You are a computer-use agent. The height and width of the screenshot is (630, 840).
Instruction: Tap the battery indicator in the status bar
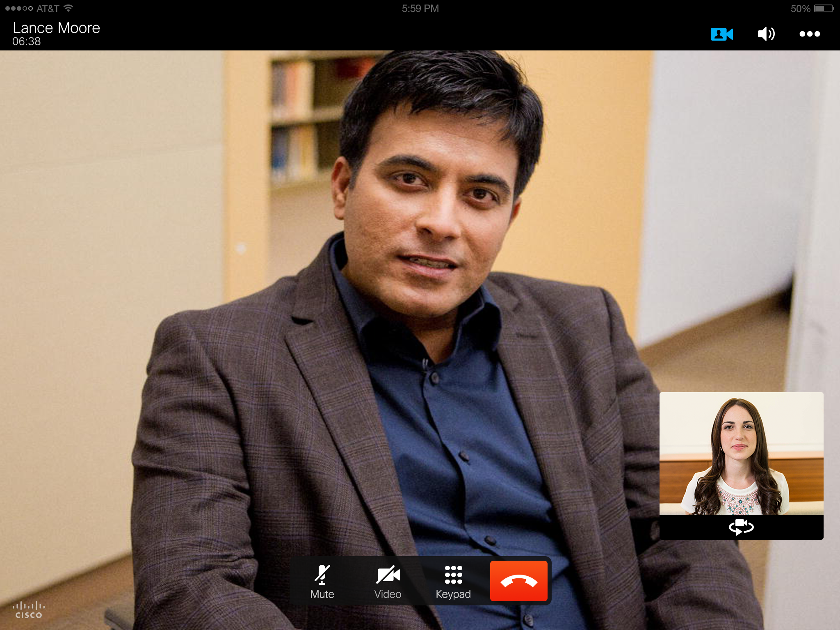[824, 8]
